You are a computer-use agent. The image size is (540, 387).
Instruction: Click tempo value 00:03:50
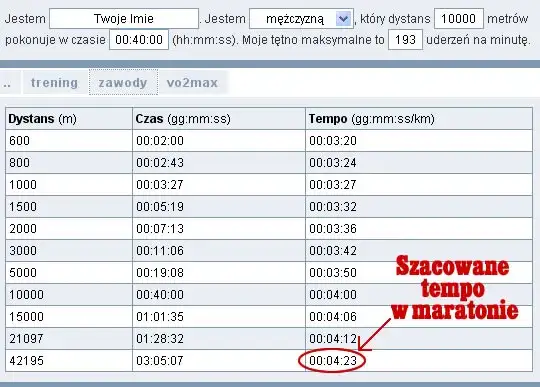333,273
